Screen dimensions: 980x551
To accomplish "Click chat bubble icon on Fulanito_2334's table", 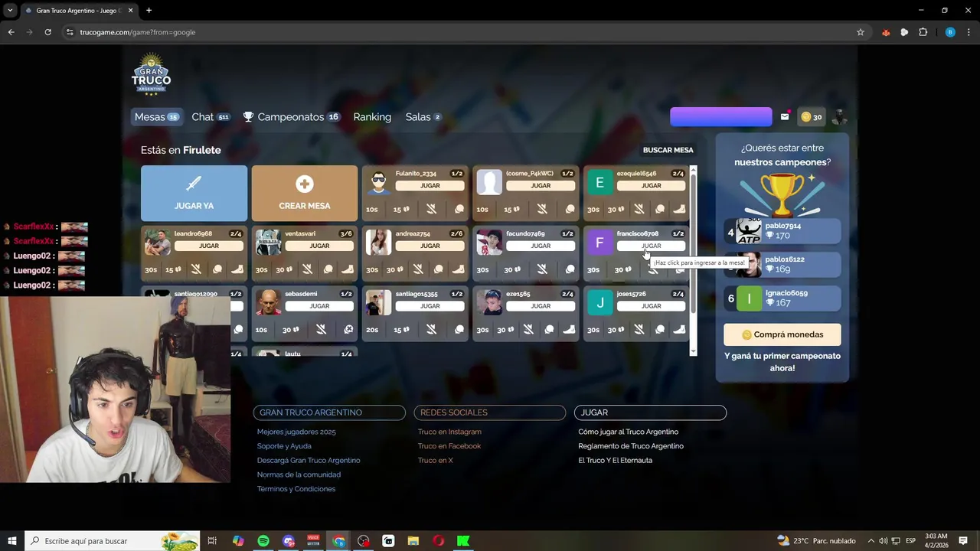I will (459, 210).
